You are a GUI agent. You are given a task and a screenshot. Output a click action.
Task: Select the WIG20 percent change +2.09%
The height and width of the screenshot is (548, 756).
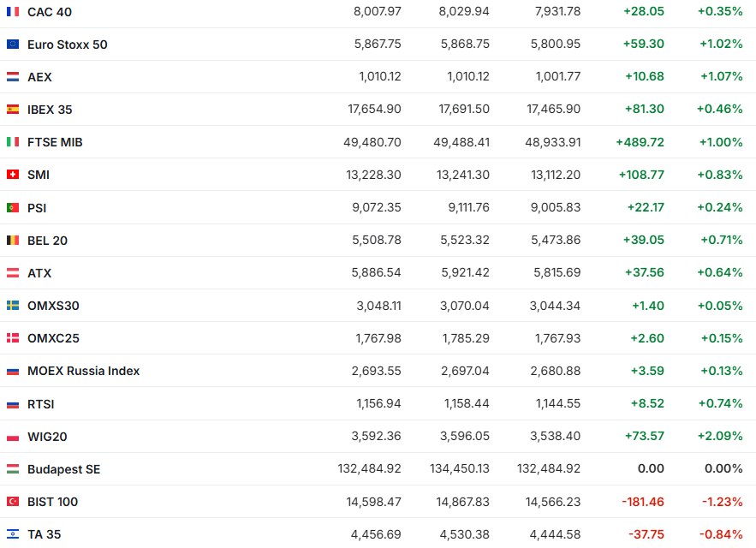pos(720,436)
